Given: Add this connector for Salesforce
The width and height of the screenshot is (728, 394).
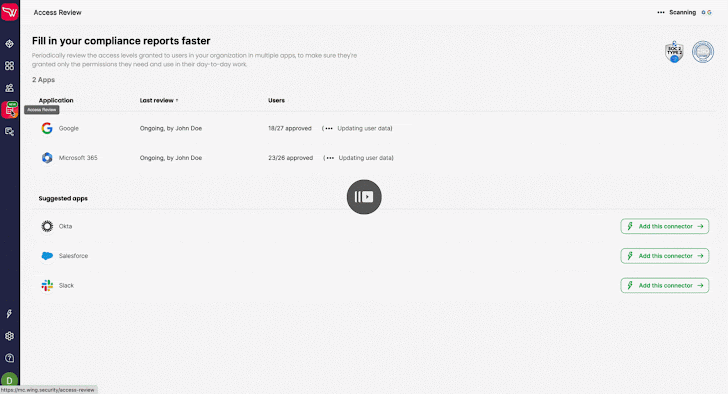Looking at the screenshot, I should click(665, 256).
